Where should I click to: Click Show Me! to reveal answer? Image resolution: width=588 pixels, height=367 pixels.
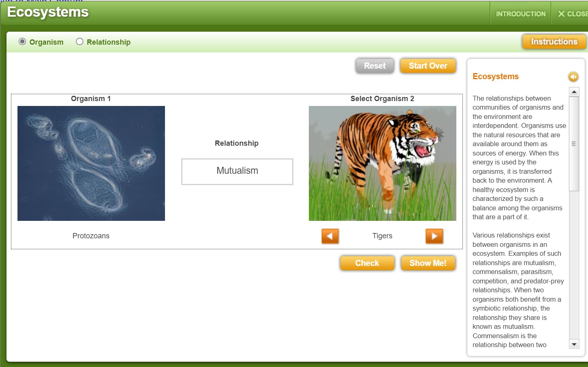427,263
